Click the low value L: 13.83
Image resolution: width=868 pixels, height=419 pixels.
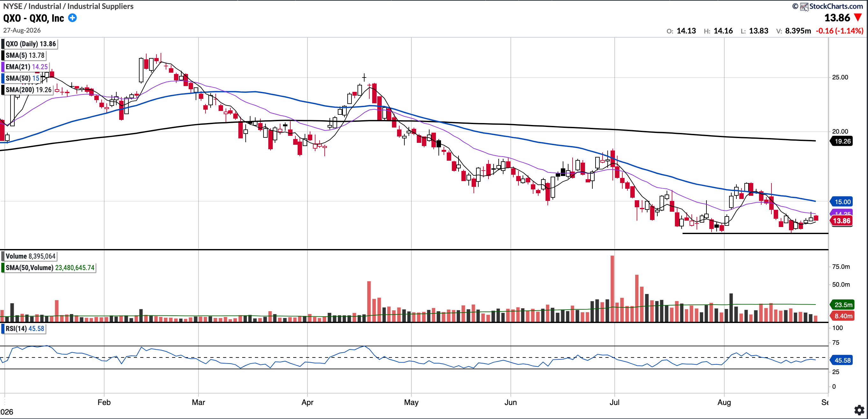click(x=754, y=31)
